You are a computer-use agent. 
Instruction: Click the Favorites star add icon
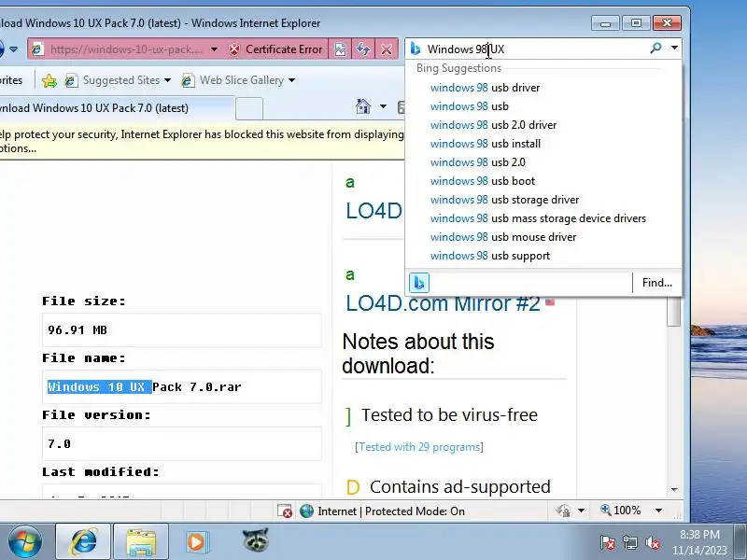(x=49, y=80)
